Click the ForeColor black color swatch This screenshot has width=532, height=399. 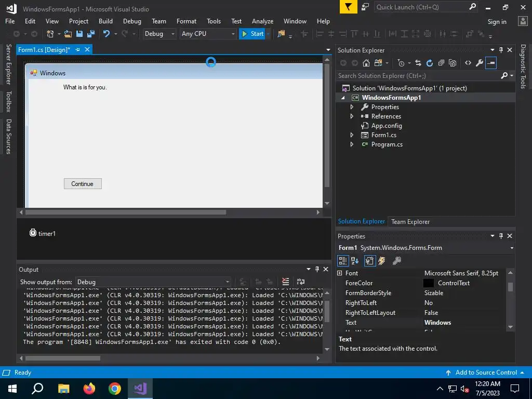[x=429, y=283]
